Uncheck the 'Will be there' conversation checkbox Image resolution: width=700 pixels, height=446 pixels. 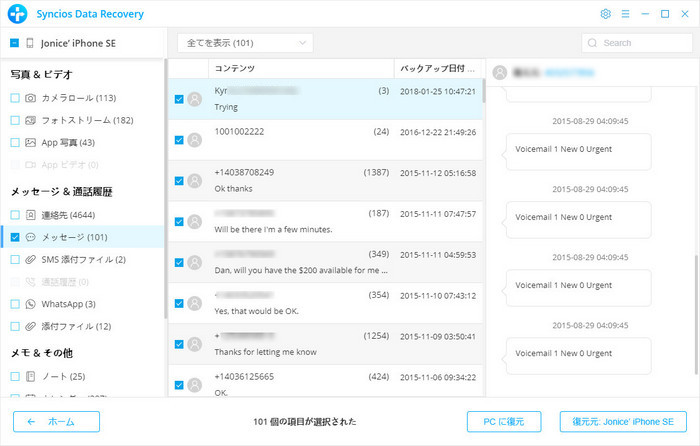(x=179, y=222)
